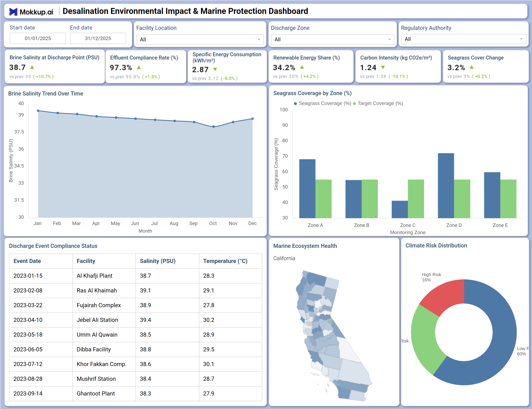This screenshot has width=532, height=409.
Task: Click the Marine Ecosystem Health title
Action: (305, 246)
